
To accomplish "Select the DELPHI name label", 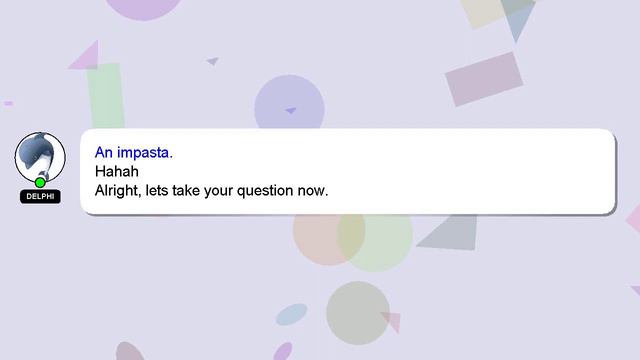I will point(40,196).
